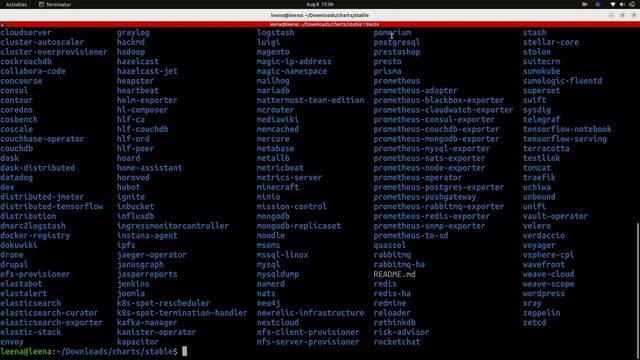Click collabora-code entry

coord(33,71)
